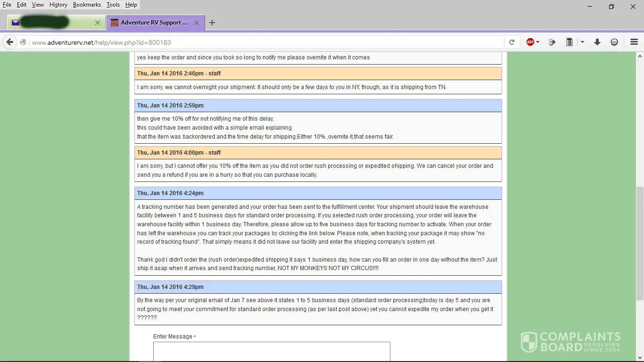Image resolution: width=644 pixels, height=362 pixels.
Task: Open the Bookmarks menu
Action: tap(87, 5)
